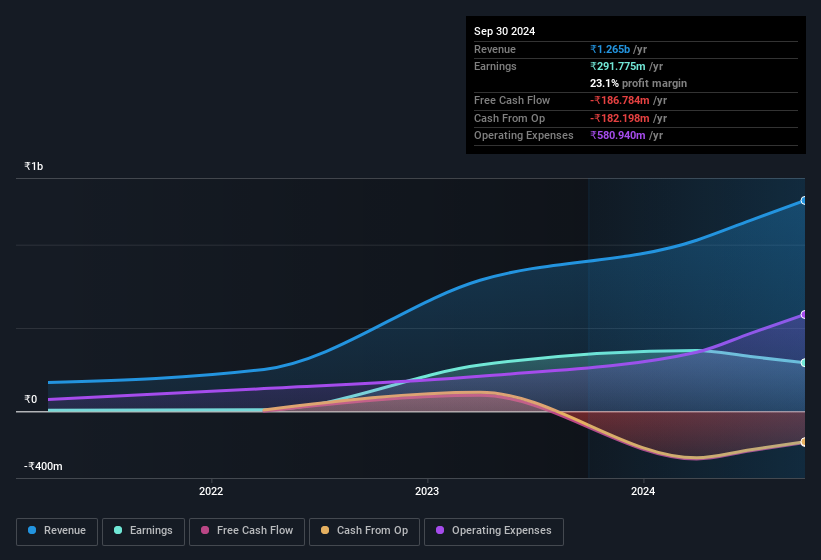The height and width of the screenshot is (560, 821).
Task: Toggle the Operating Expenses legend button
Action: click(494, 531)
